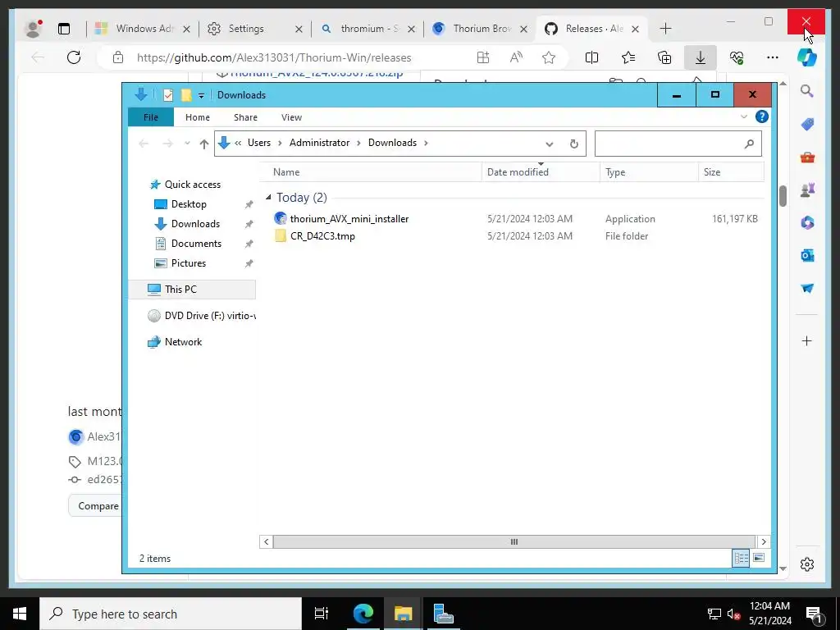This screenshot has width=840, height=630.
Task: View site information lock icon
Action: point(118,57)
